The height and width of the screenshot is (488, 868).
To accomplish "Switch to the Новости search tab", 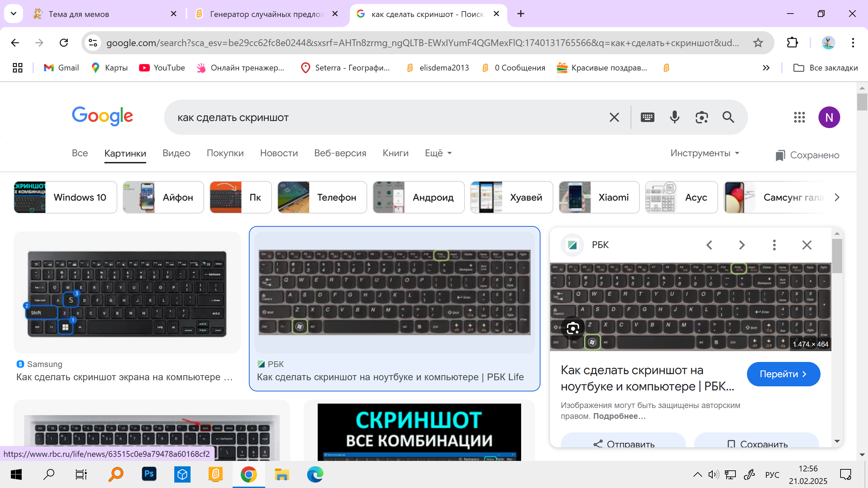I will [x=279, y=153].
